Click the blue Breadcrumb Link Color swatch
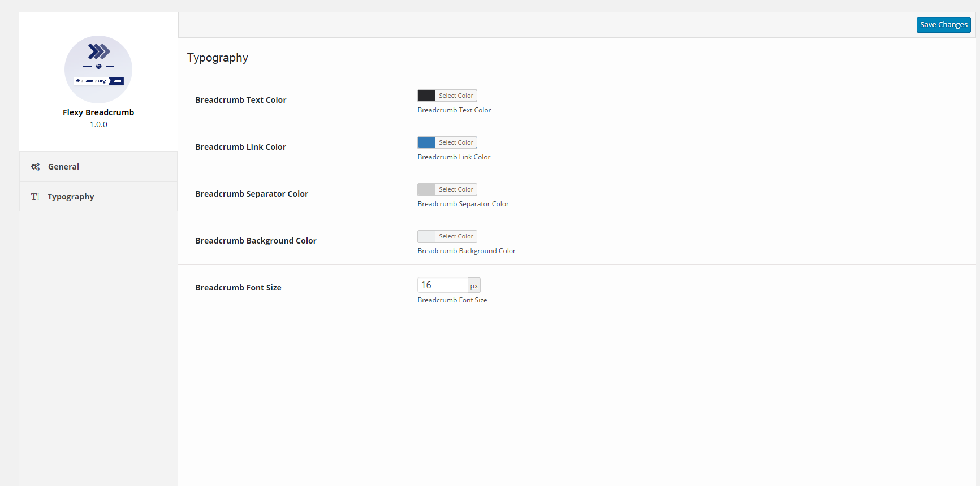This screenshot has width=980, height=486. coord(426,142)
